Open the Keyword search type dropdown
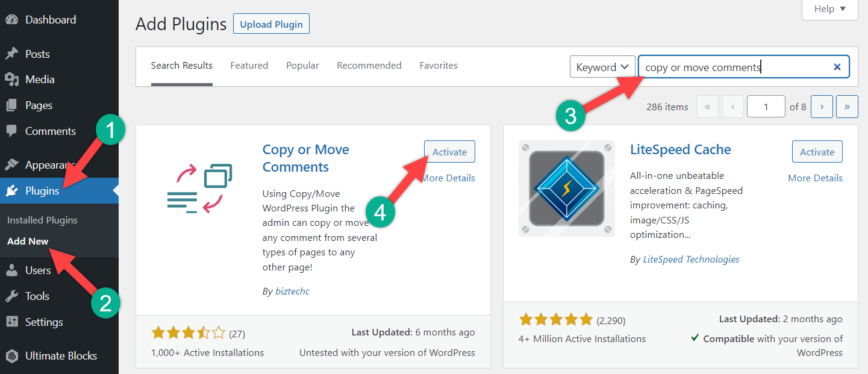 pos(602,67)
